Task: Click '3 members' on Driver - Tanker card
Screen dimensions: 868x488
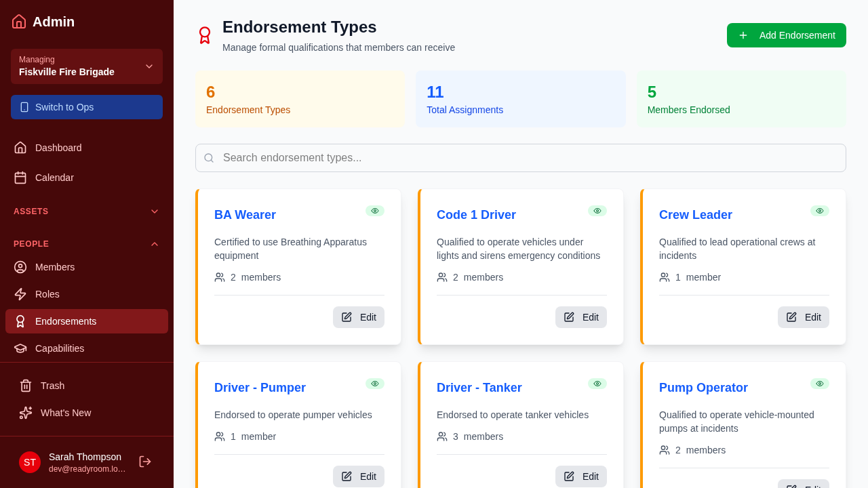Action: click(x=478, y=436)
